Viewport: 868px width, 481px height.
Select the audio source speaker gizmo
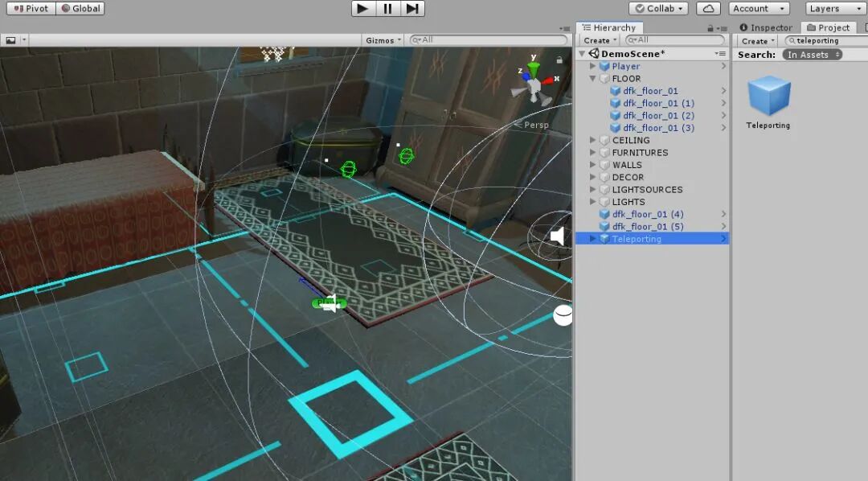pyautogui.click(x=558, y=236)
